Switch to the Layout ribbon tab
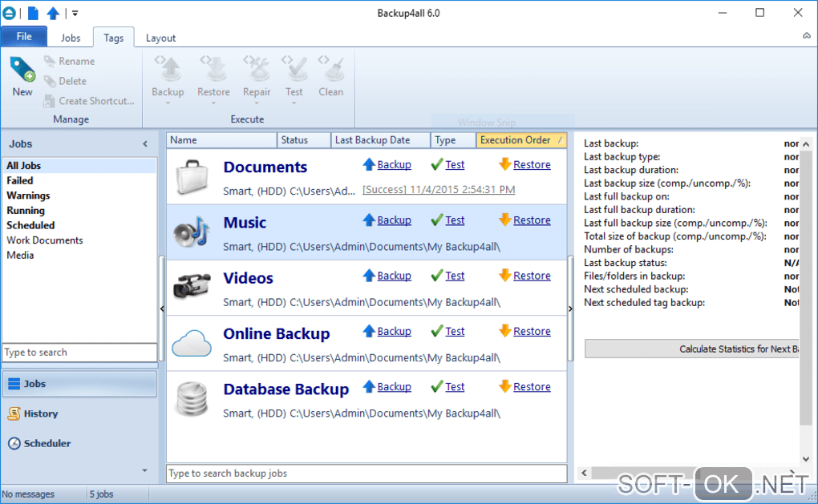Screen dimensions: 818x504 160,38
